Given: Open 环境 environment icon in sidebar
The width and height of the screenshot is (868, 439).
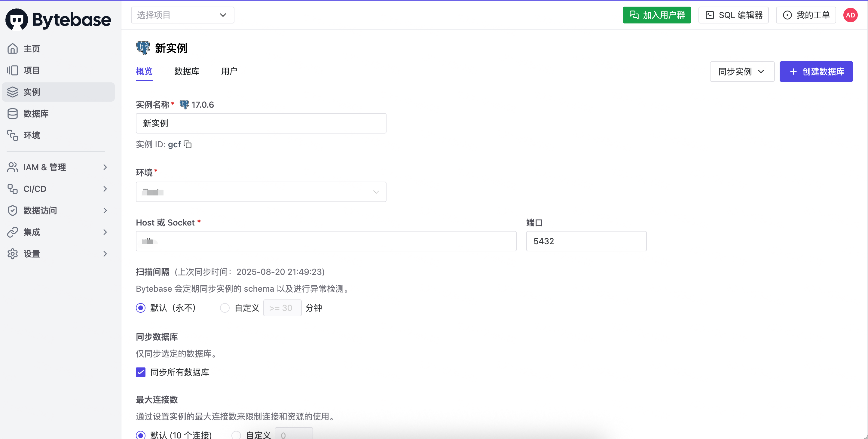Looking at the screenshot, I should coord(12,135).
